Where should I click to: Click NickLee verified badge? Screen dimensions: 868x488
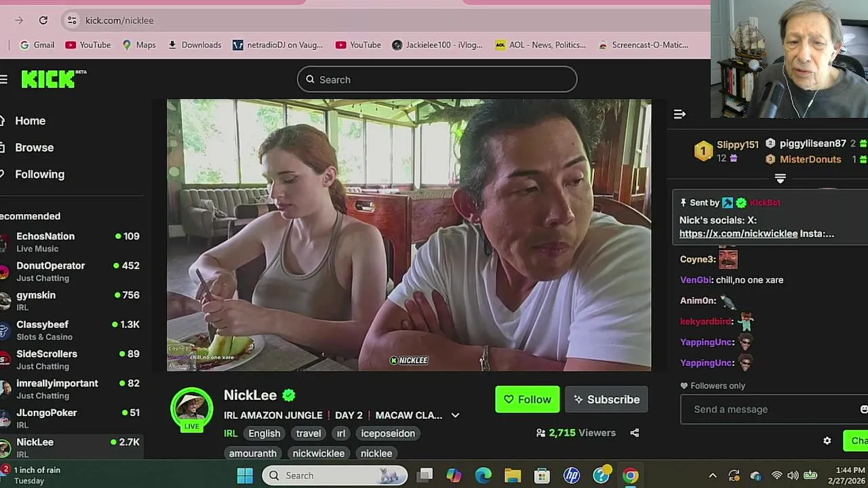point(289,395)
